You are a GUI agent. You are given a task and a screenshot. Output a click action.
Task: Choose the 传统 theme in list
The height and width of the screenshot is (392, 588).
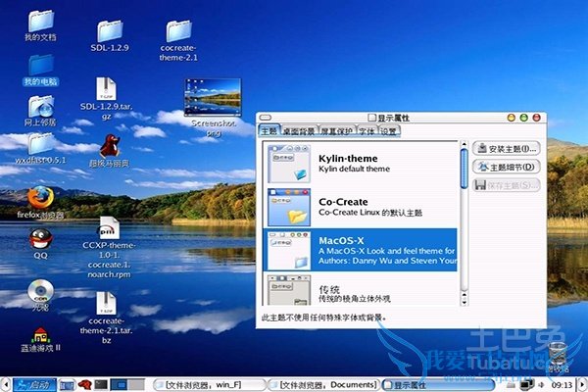coord(363,291)
